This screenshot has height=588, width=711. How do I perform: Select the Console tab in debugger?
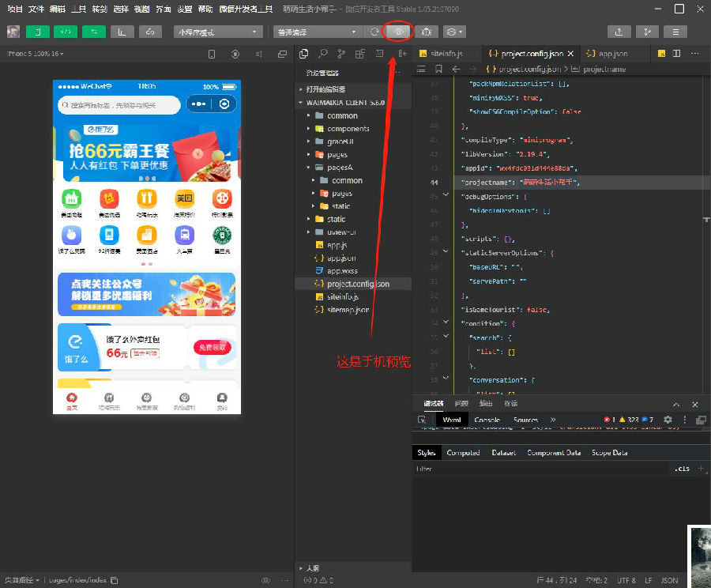coord(487,420)
